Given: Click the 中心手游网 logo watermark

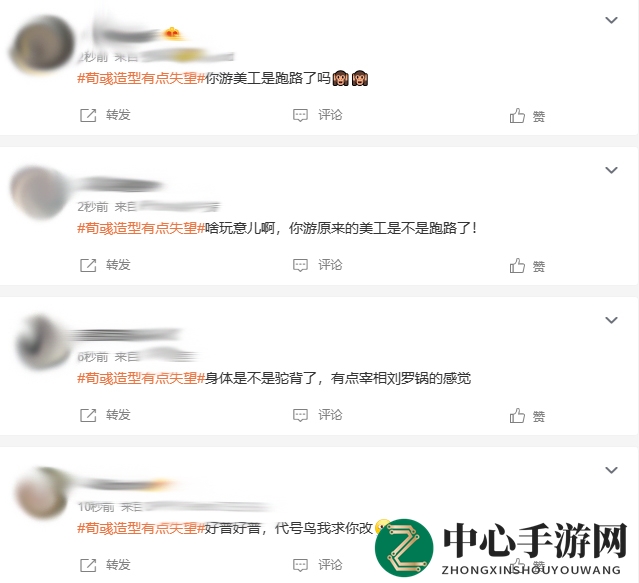Looking at the screenshot, I should coord(500,548).
